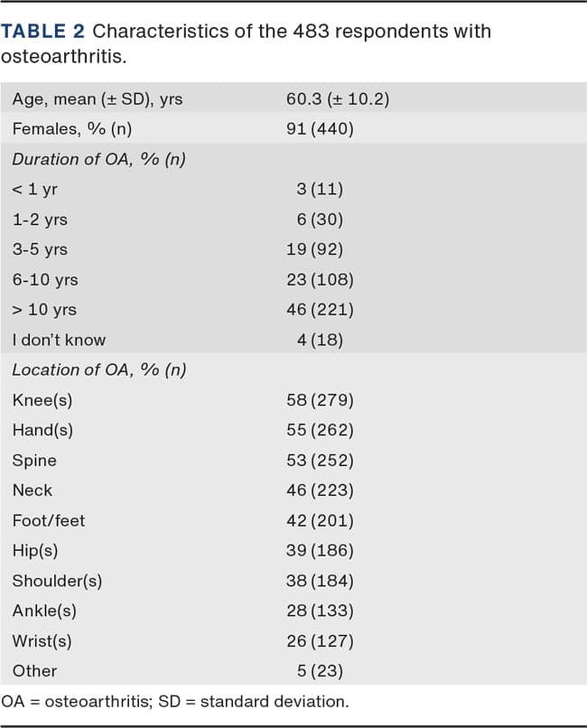Click the Duration of OA section header
Viewport: 587px width, 728px height.
tap(99, 159)
